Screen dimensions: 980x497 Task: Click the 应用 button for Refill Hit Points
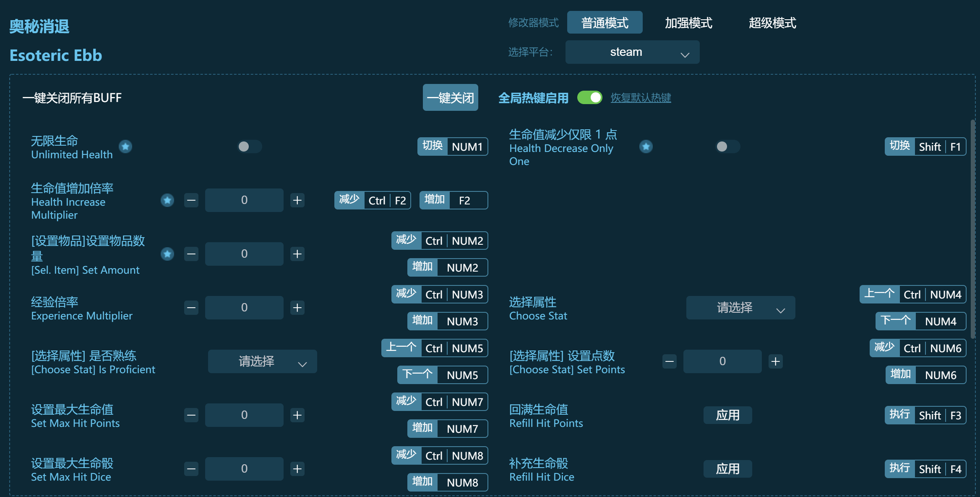[x=727, y=415]
